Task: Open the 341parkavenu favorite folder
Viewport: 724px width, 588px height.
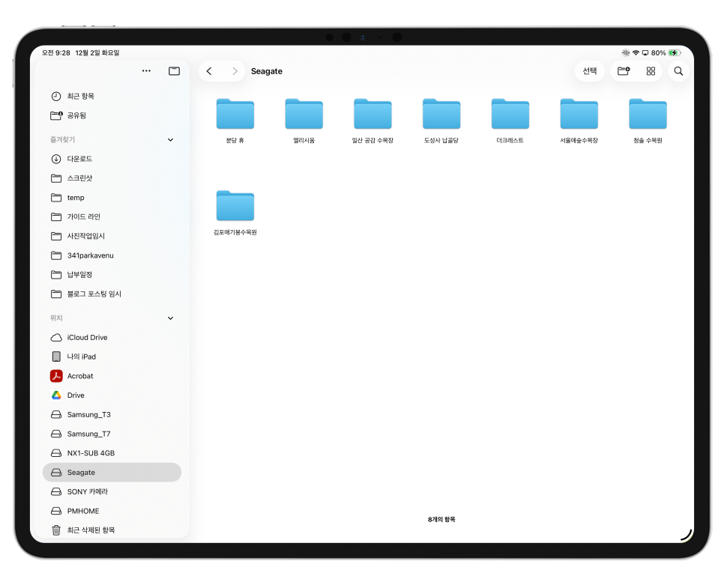Action: pos(112,255)
